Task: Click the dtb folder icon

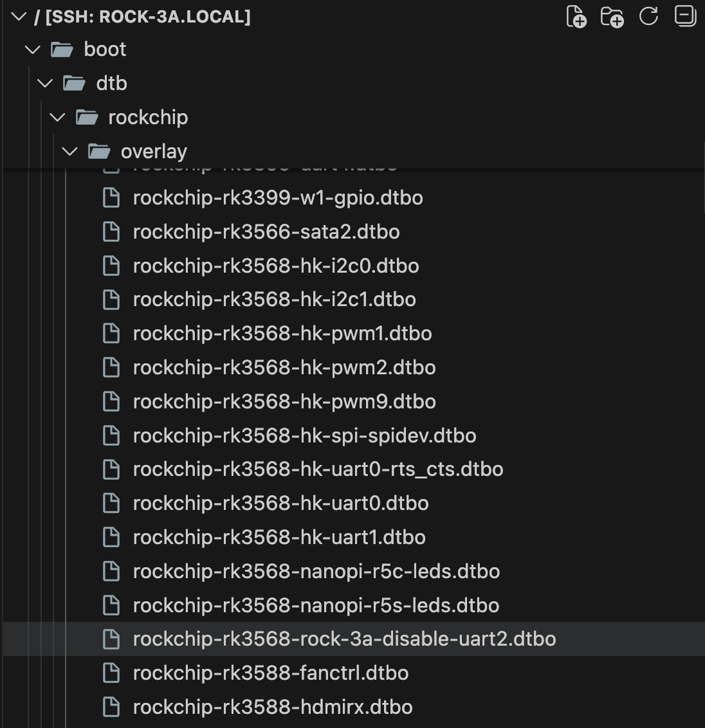Action: click(74, 84)
